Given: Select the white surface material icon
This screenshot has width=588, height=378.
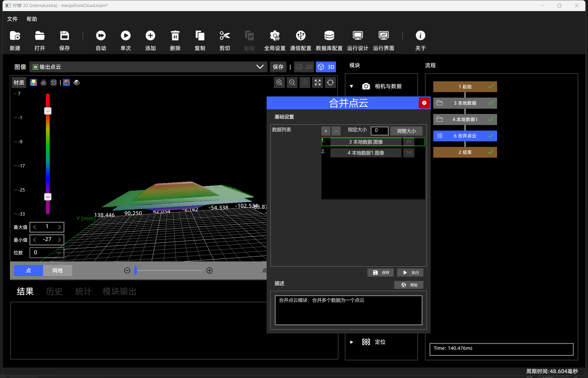Looking at the screenshot, I should click(x=77, y=82).
